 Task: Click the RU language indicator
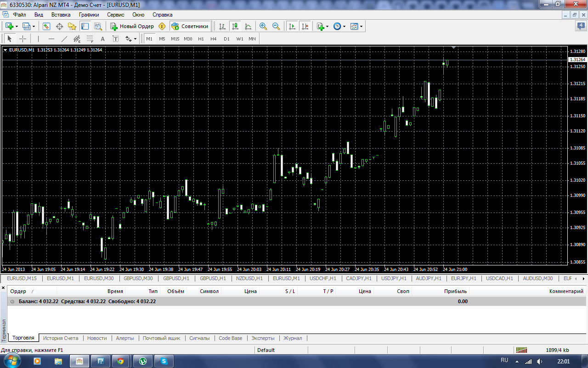click(x=504, y=360)
